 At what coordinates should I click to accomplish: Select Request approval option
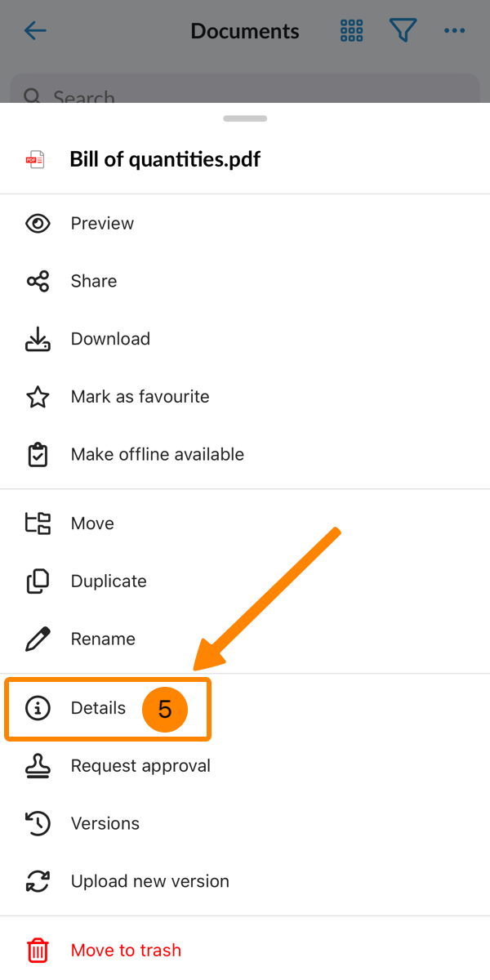140,766
